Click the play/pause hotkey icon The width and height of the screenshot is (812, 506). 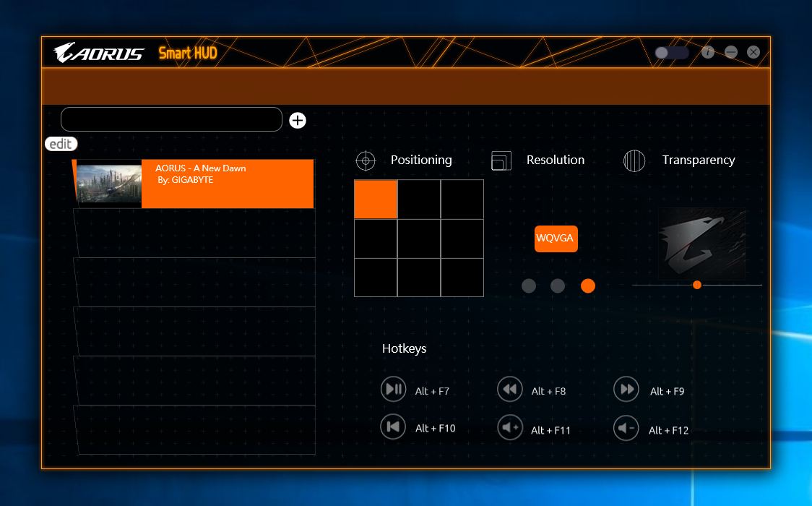click(393, 389)
